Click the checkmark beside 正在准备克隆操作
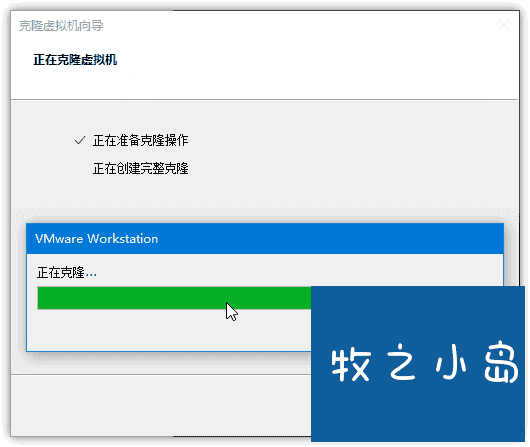Image resolution: width=530 pixels, height=447 pixels. 79,140
